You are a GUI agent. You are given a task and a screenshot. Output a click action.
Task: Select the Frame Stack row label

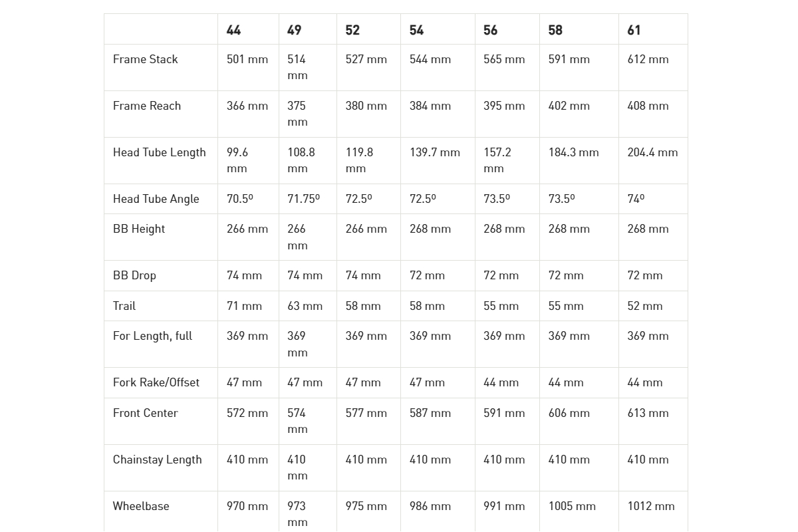pyautogui.click(x=146, y=59)
